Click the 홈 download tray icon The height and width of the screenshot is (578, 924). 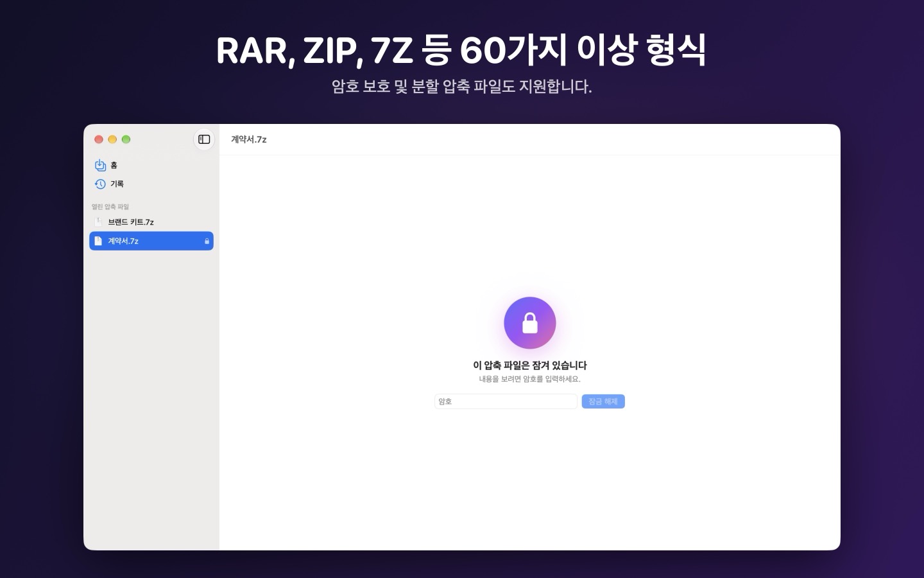(100, 166)
